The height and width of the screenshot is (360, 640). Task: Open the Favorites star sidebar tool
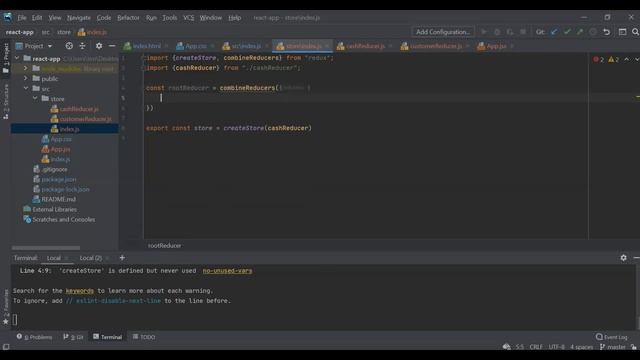tap(5, 307)
